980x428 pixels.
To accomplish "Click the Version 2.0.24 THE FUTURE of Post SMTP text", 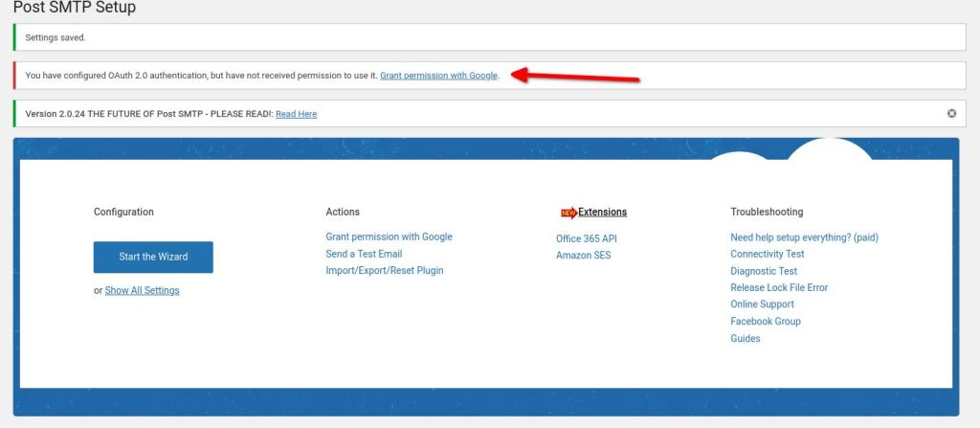I will (x=148, y=114).
